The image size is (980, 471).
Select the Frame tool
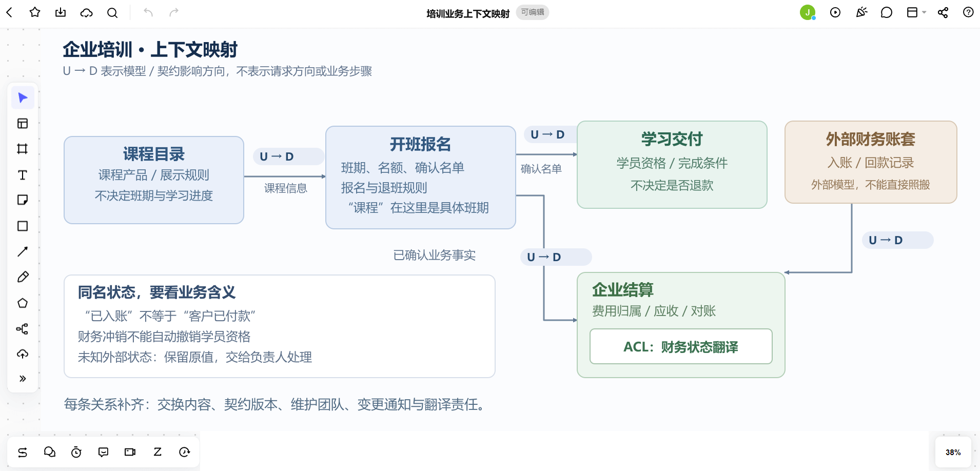[23, 149]
